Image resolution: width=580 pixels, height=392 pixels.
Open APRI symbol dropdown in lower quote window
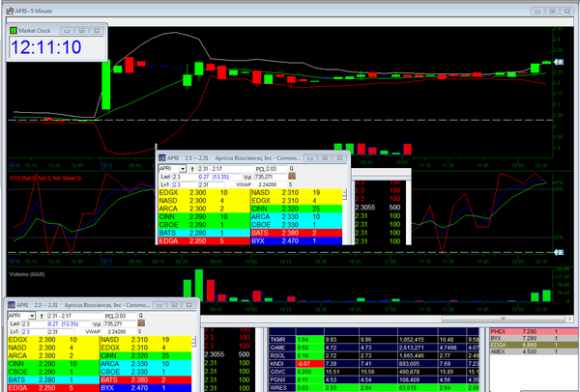[32, 315]
